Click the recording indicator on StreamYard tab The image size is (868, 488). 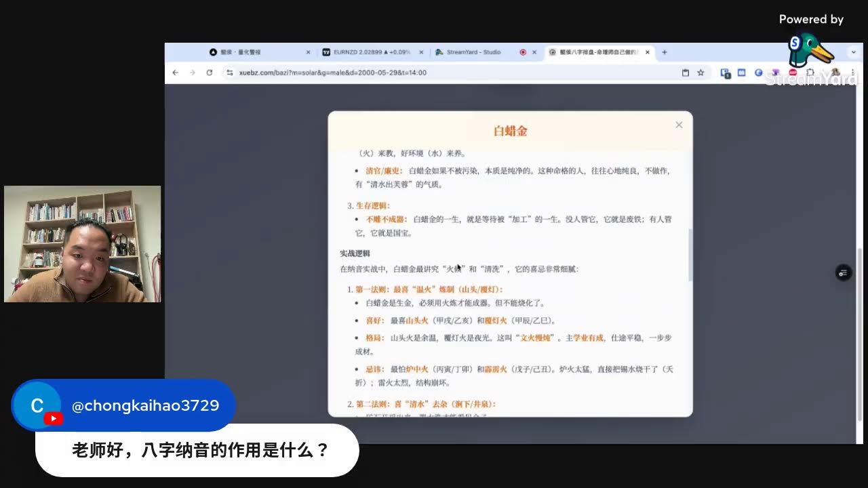pos(522,52)
